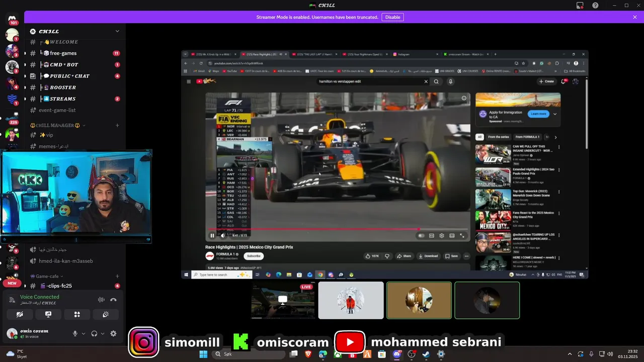Collapse the Game-cafe category

47,276
